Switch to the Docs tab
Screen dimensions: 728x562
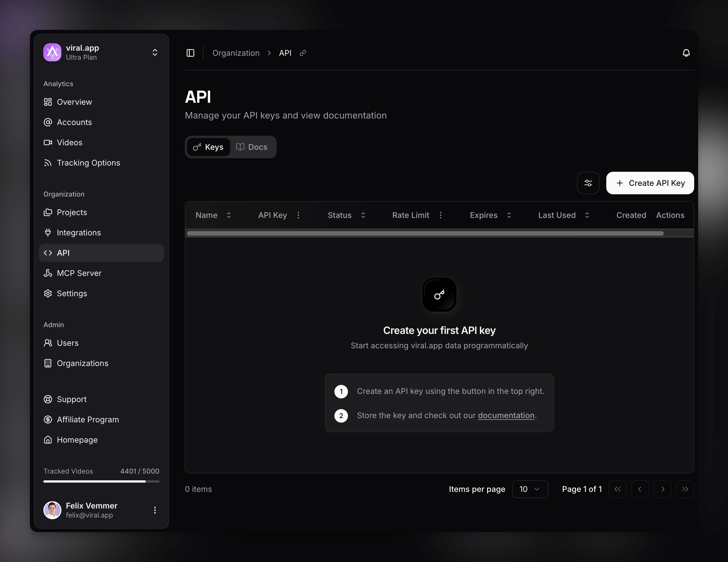pyautogui.click(x=252, y=147)
